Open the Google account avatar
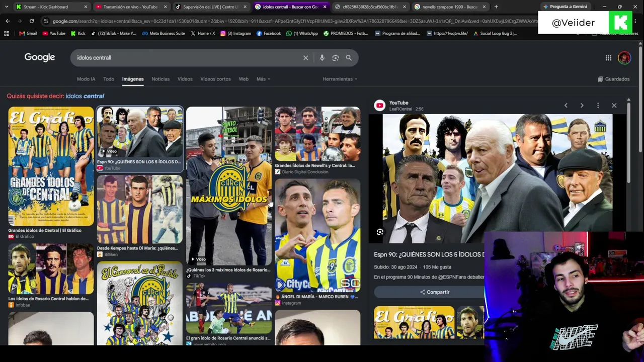Screen dimensions: 644x362 [x=624, y=58]
